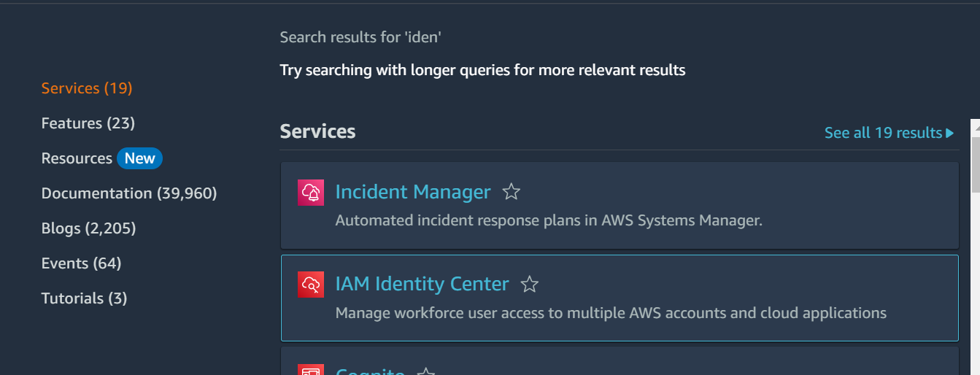Viewport: 980px width, 375px height.
Task: Open the Resources category
Action: pos(77,158)
